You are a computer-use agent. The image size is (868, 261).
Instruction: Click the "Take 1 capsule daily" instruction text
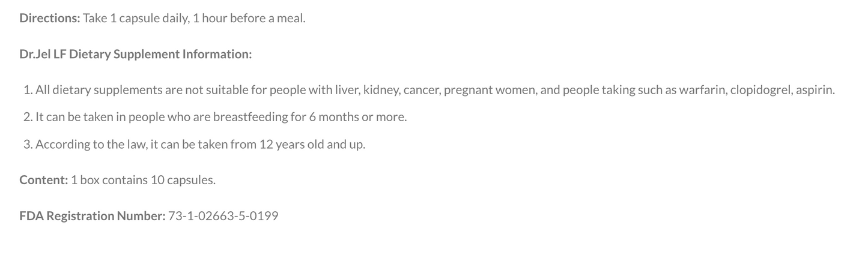pyautogui.click(x=136, y=18)
